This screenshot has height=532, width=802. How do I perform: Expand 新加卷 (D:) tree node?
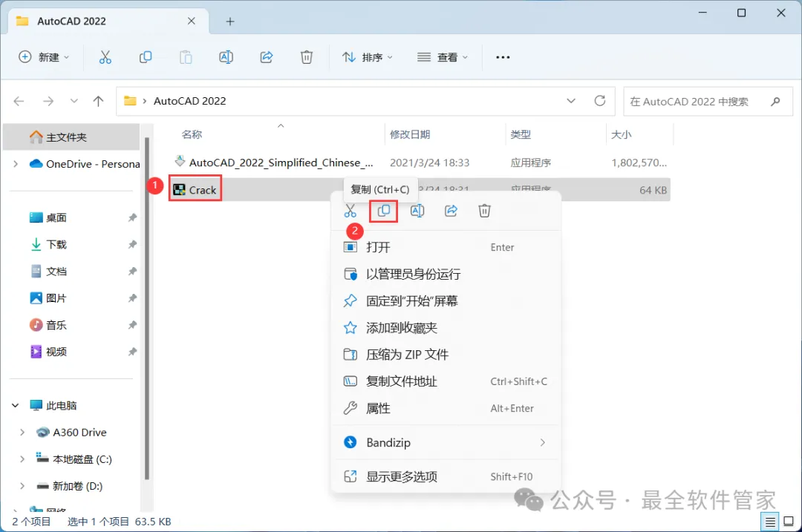point(22,486)
